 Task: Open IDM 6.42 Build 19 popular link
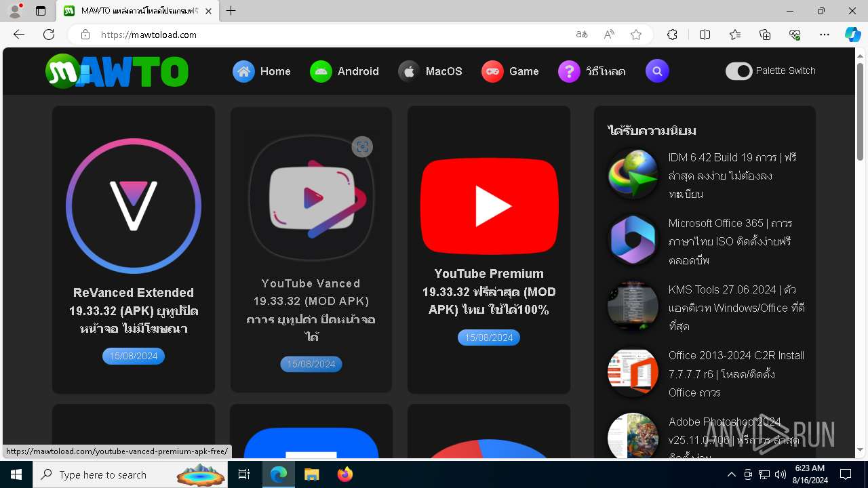[733, 176]
